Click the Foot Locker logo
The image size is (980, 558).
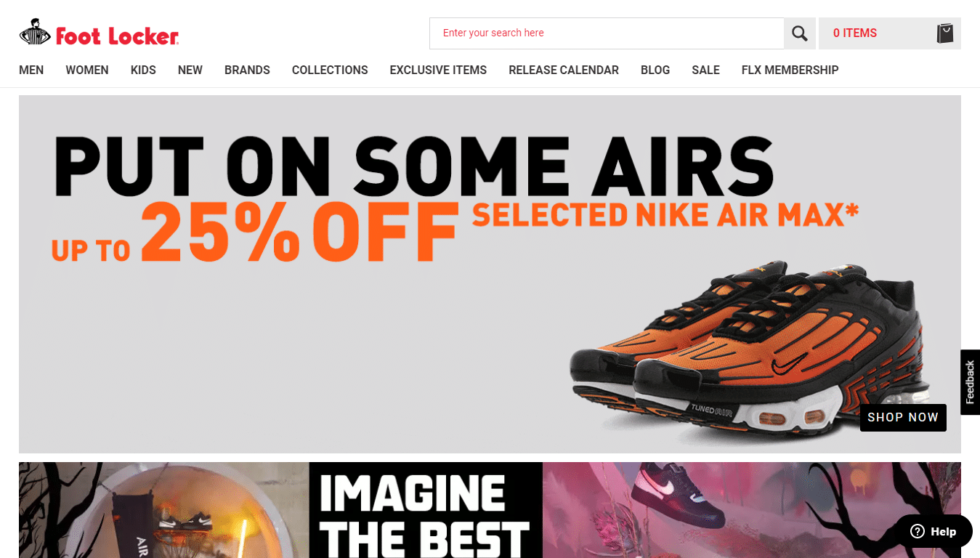[x=99, y=33]
